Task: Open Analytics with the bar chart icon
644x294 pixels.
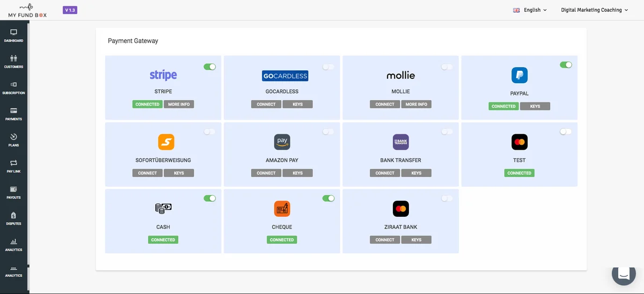Action: 13,245
